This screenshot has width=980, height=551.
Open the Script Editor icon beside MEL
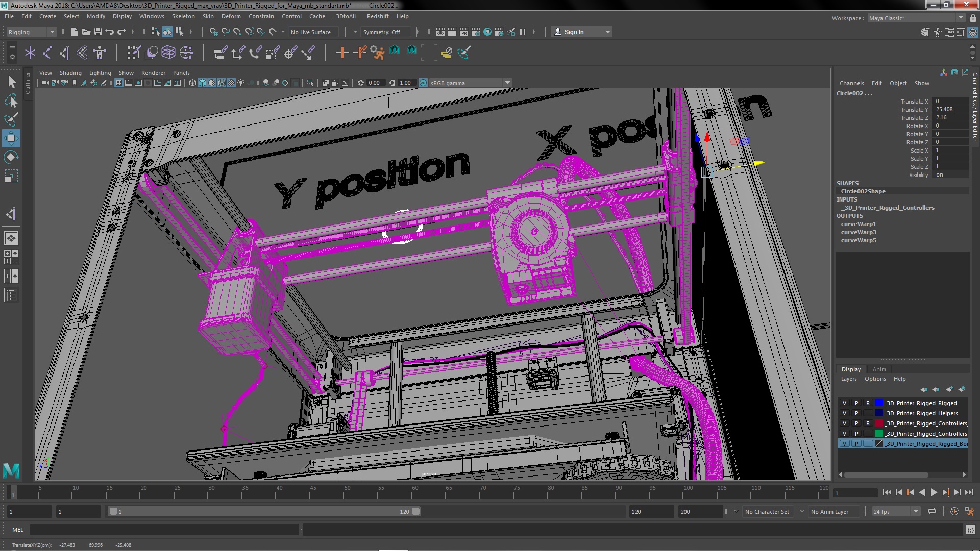(970, 530)
